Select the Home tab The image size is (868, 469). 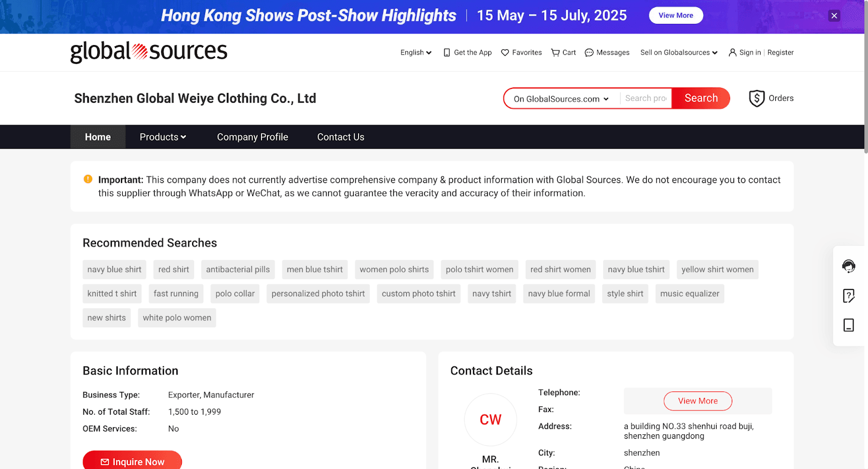tap(98, 137)
